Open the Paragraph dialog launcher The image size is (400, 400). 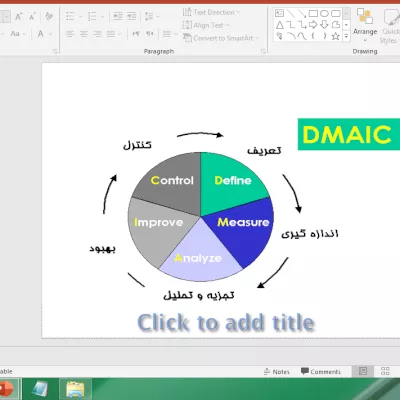(x=263, y=51)
